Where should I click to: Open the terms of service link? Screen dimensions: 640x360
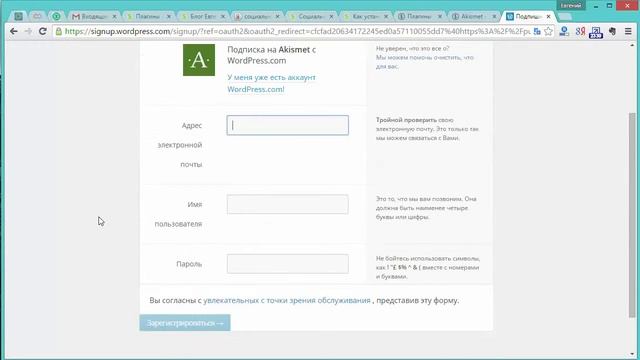point(287,300)
